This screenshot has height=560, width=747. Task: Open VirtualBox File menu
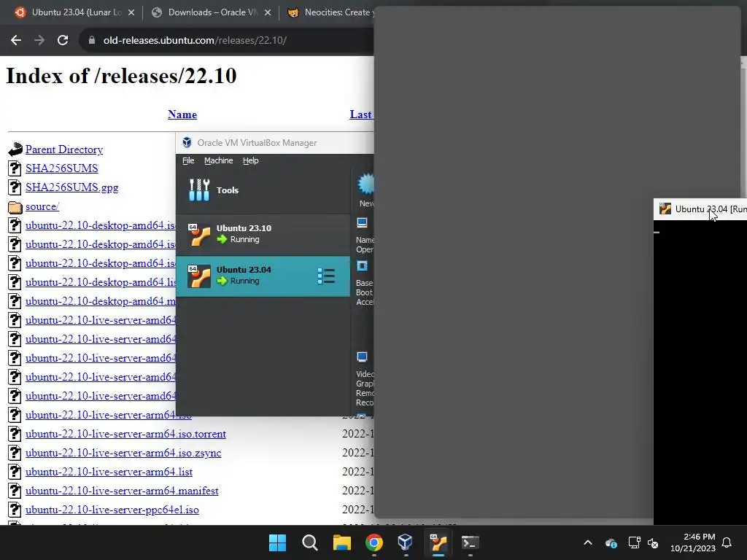(188, 160)
